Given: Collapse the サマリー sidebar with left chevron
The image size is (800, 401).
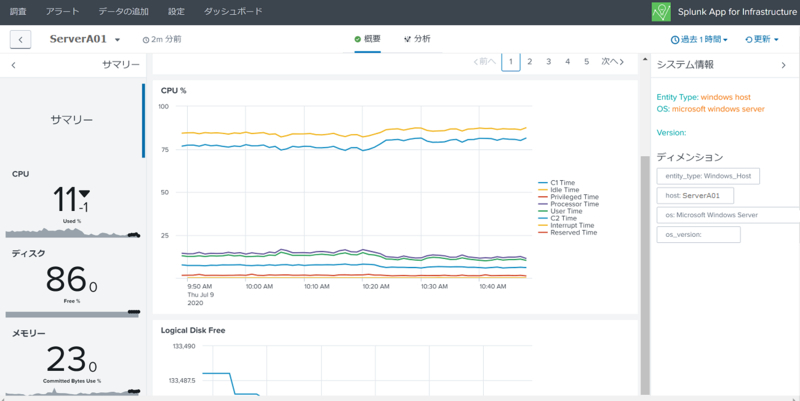Looking at the screenshot, I should point(14,65).
